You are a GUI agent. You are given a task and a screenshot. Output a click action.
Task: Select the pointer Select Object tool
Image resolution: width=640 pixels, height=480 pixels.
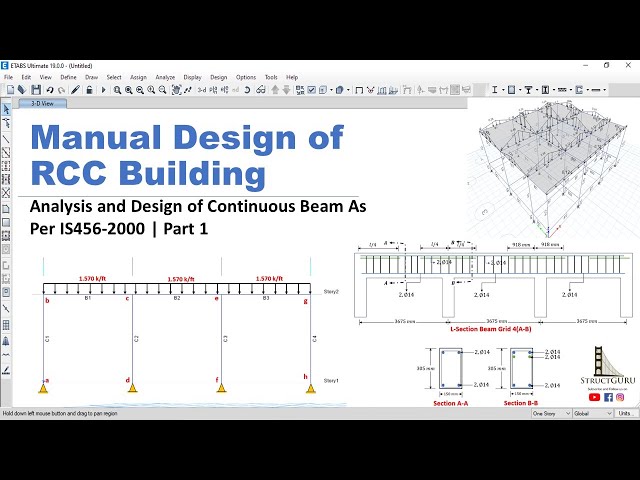point(6,109)
